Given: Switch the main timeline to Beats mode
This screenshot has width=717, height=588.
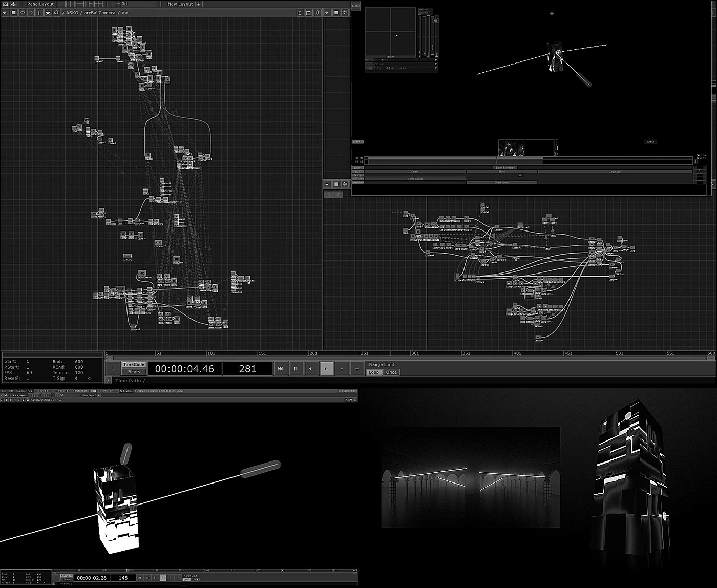Looking at the screenshot, I should (x=134, y=372).
